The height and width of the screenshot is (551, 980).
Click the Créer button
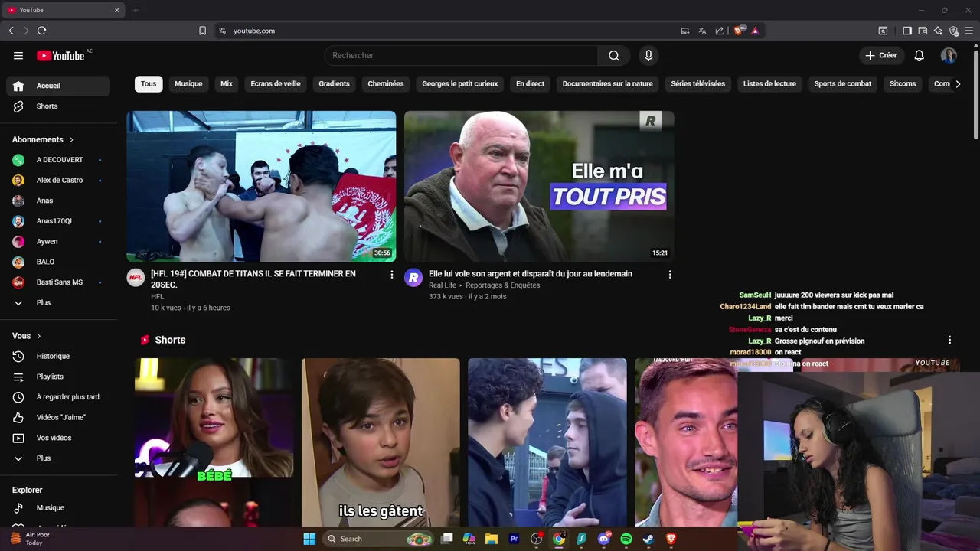tap(880, 55)
